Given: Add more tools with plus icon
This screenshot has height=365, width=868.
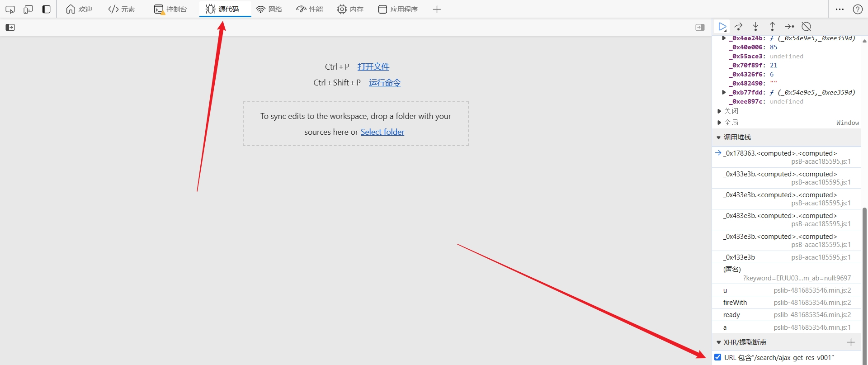Looking at the screenshot, I should click(x=437, y=9).
